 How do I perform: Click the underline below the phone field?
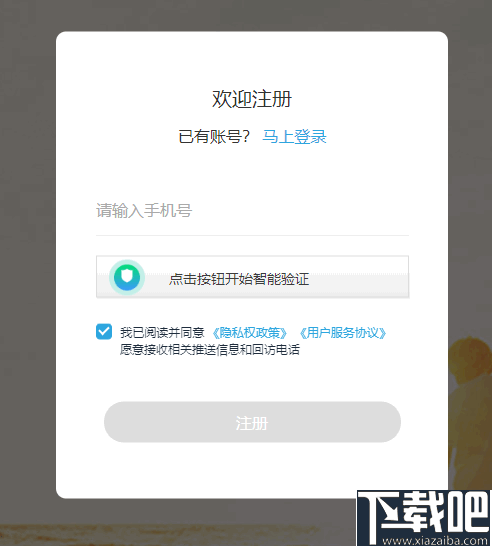coord(252,235)
